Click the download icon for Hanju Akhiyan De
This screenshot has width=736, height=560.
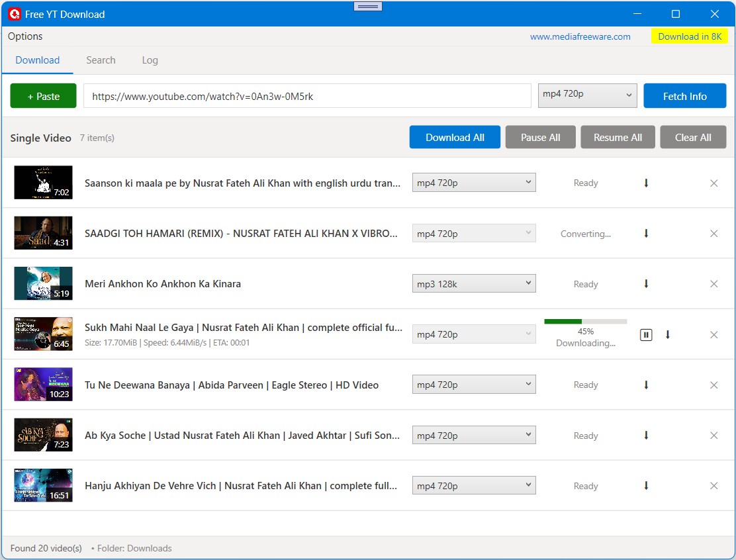(x=645, y=485)
